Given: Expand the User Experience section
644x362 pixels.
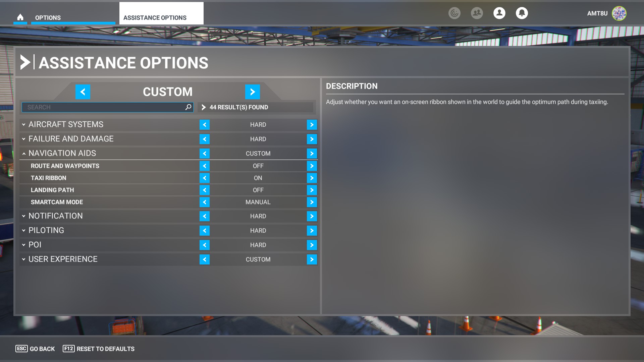Looking at the screenshot, I should (x=23, y=259).
